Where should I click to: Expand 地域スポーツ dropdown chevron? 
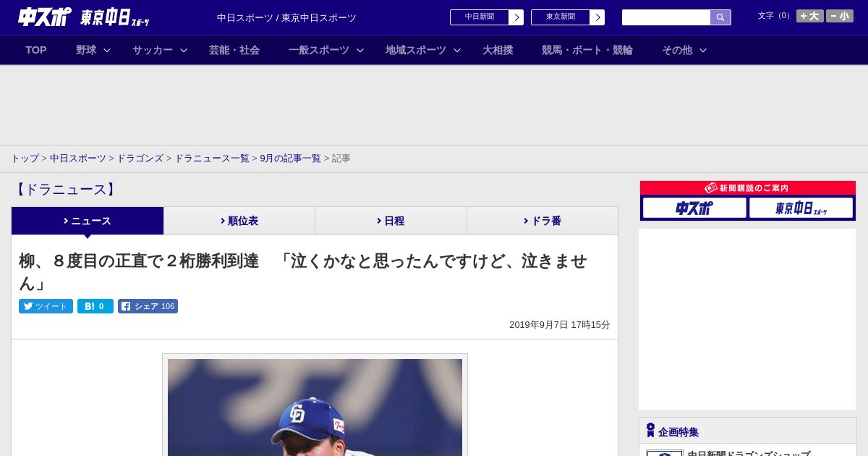(457, 50)
